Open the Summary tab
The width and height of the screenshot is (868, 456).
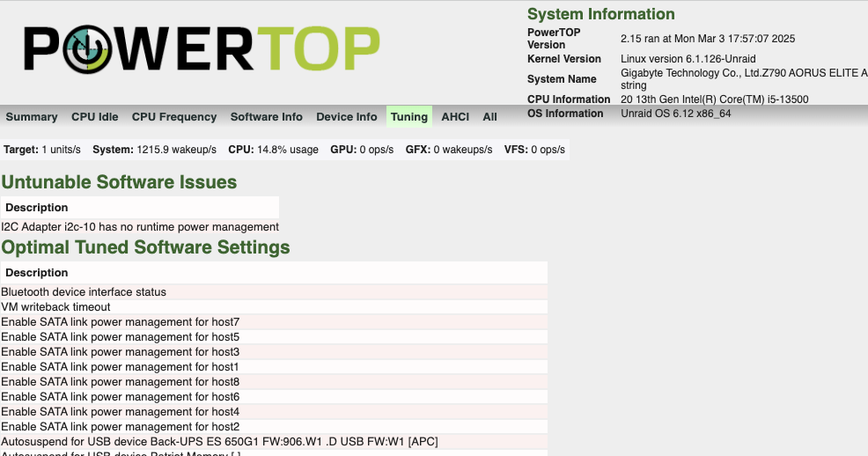click(32, 117)
